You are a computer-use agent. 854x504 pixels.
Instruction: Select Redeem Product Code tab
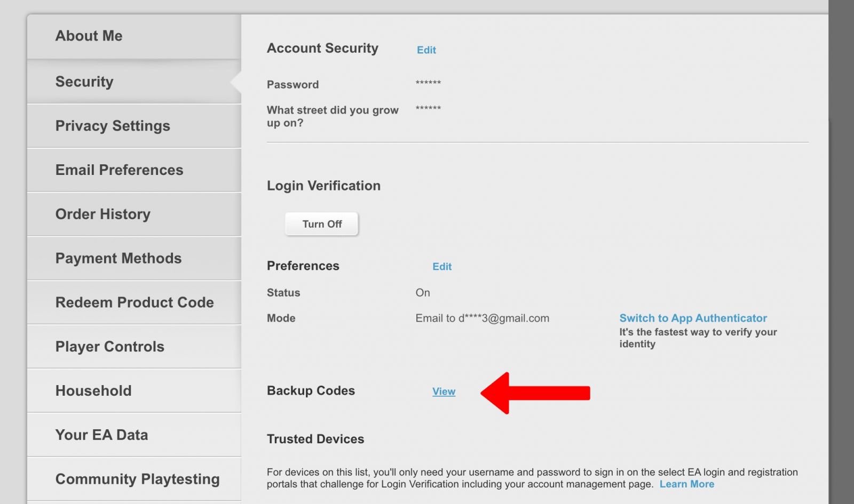coord(135,302)
